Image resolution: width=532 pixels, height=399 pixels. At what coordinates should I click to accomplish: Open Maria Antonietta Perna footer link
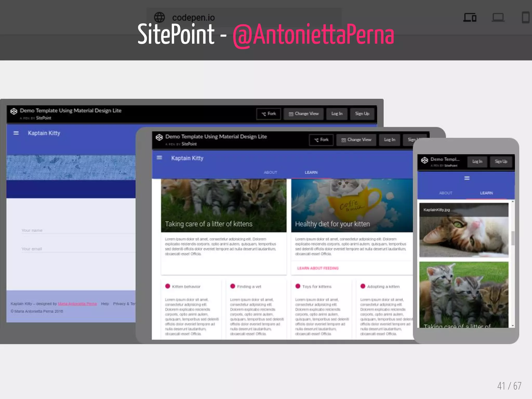77,304
